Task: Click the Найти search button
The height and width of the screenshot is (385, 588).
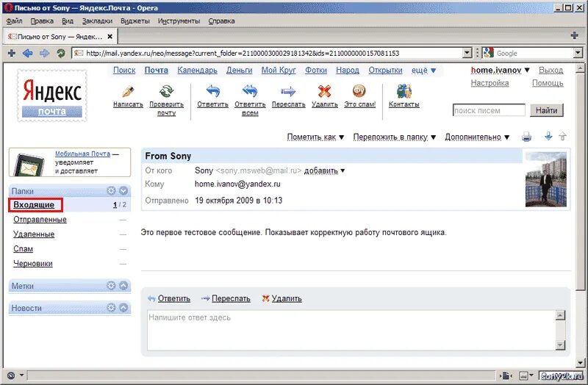Action: pyautogui.click(x=546, y=110)
